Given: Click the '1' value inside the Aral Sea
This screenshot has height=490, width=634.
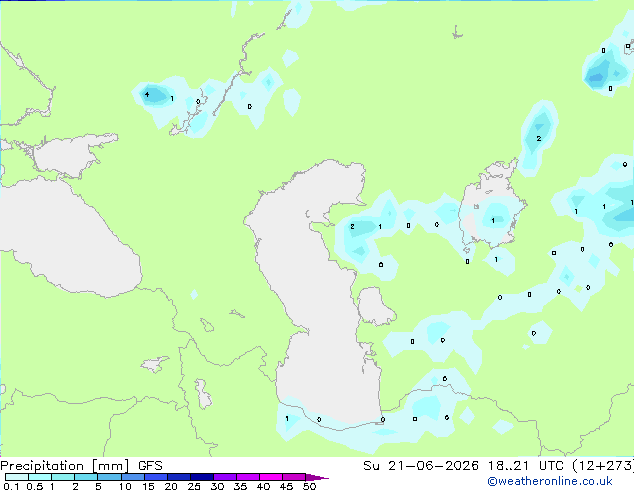Looking at the screenshot, I should [493, 220].
